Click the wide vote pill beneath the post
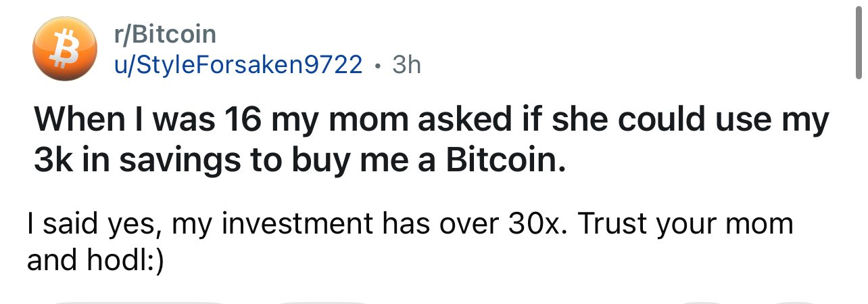Screen dimensions: 868x304 137,302
